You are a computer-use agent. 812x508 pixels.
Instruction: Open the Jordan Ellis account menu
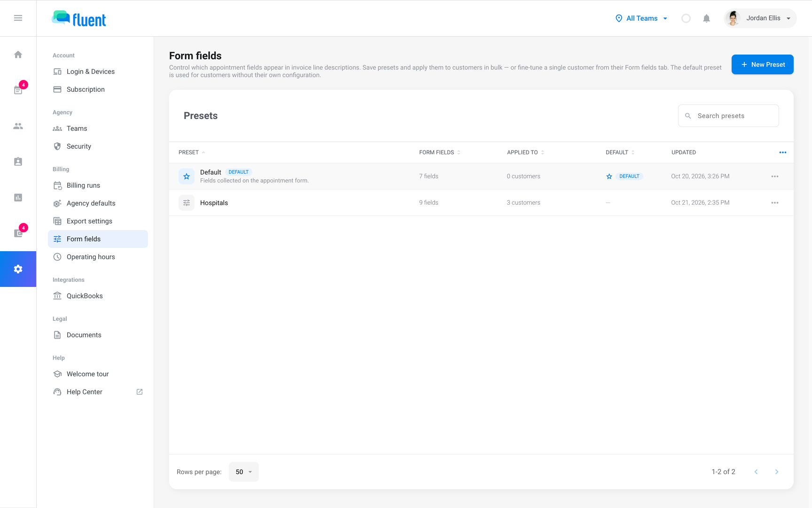coord(760,18)
